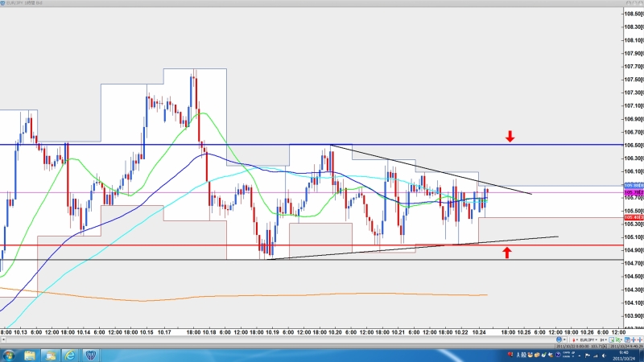Click the green cursor tool icon in chart toolbar
This screenshot has height=362, width=644.
click(x=617, y=340)
